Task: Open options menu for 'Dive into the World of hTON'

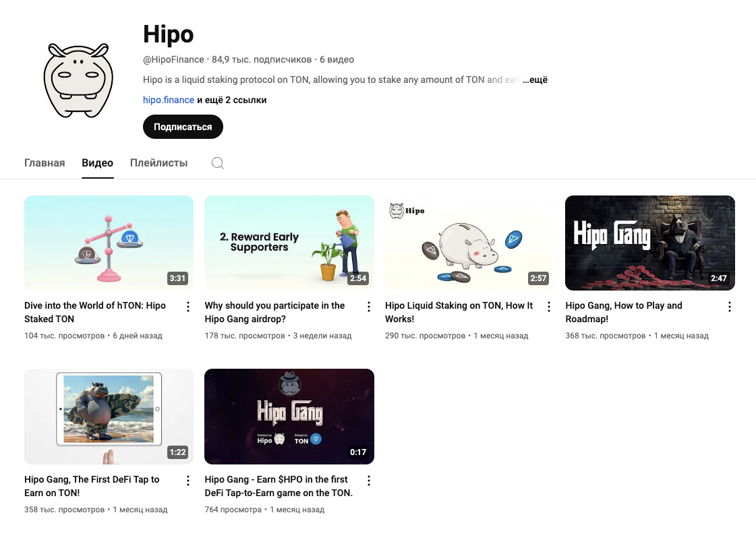Action: pyautogui.click(x=188, y=307)
